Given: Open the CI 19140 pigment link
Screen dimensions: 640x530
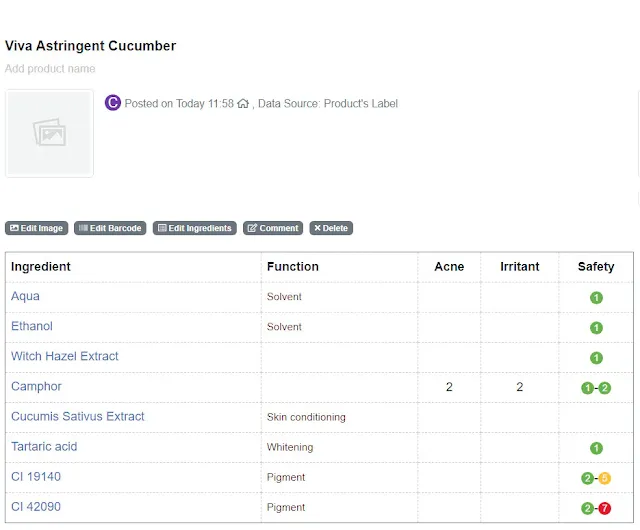Looking at the screenshot, I should pyautogui.click(x=36, y=477).
